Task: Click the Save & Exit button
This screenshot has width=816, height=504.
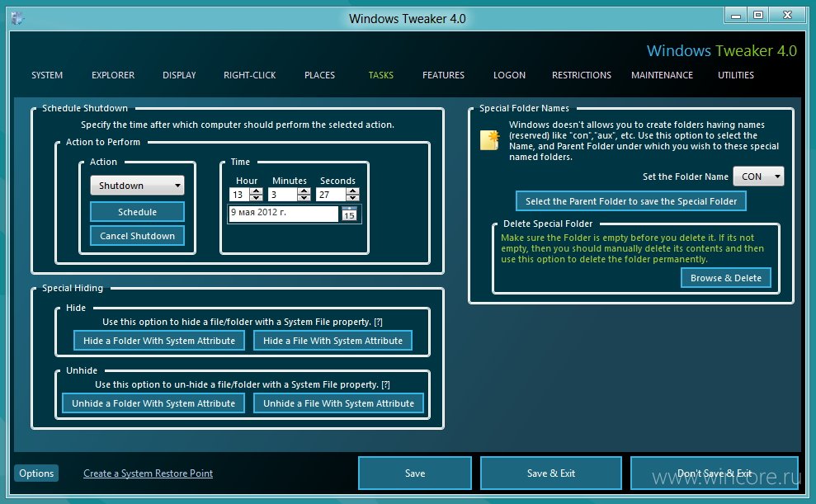Action: click(x=551, y=473)
